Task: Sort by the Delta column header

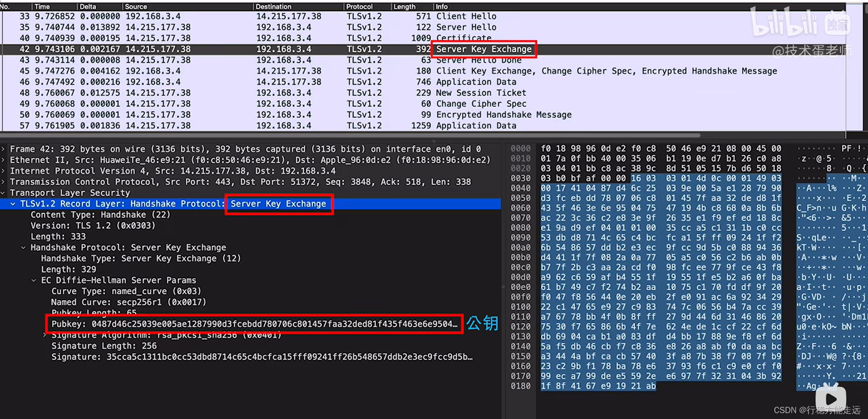Action: (99, 6)
